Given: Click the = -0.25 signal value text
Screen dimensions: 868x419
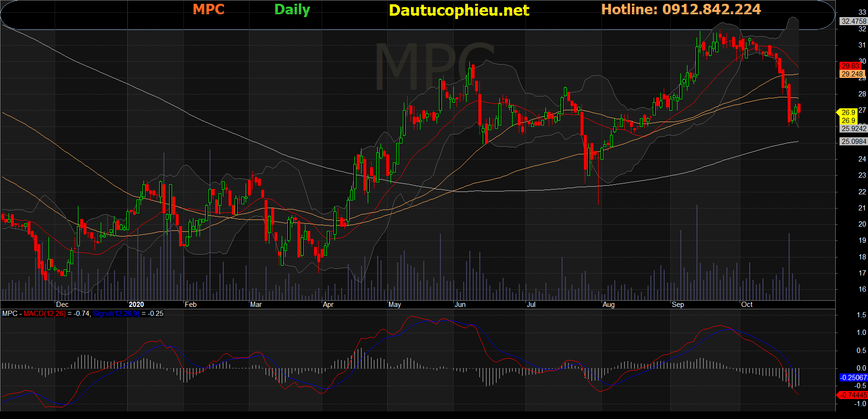Looking at the screenshot, I should tap(153, 314).
